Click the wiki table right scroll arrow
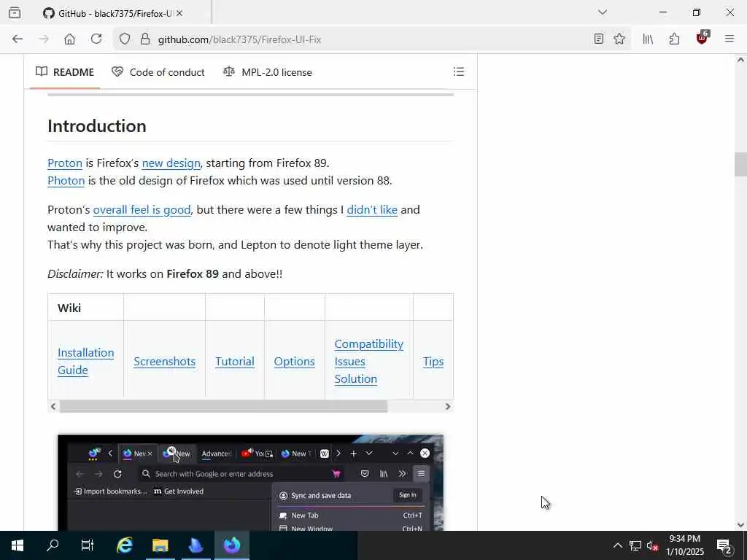The height and width of the screenshot is (560, 747). coord(448,406)
